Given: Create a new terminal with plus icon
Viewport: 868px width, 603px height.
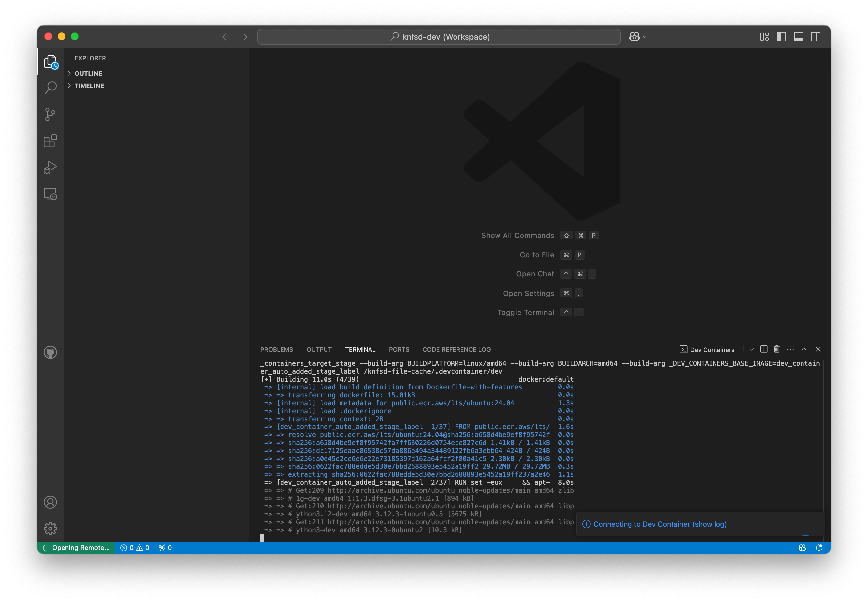Looking at the screenshot, I should point(743,349).
